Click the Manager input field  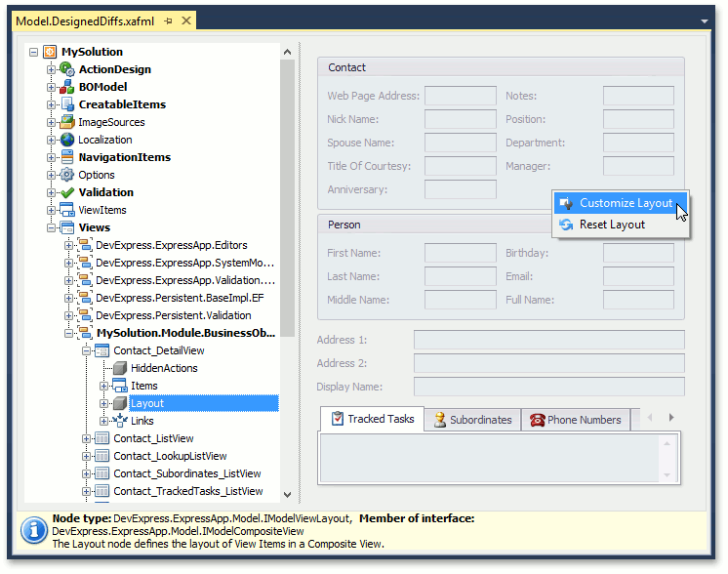(638, 166)
